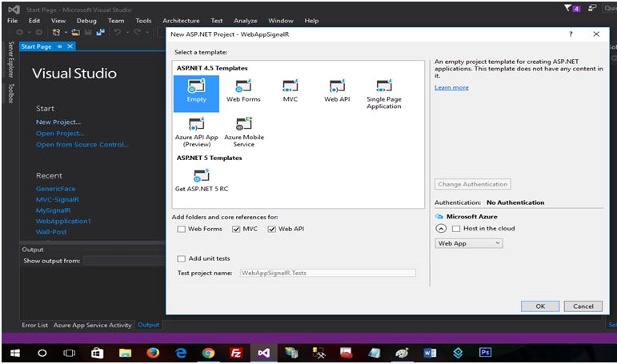617x364 pixels.
Task: Open the Toolbox side tab
Action: [x=11, y=94]
